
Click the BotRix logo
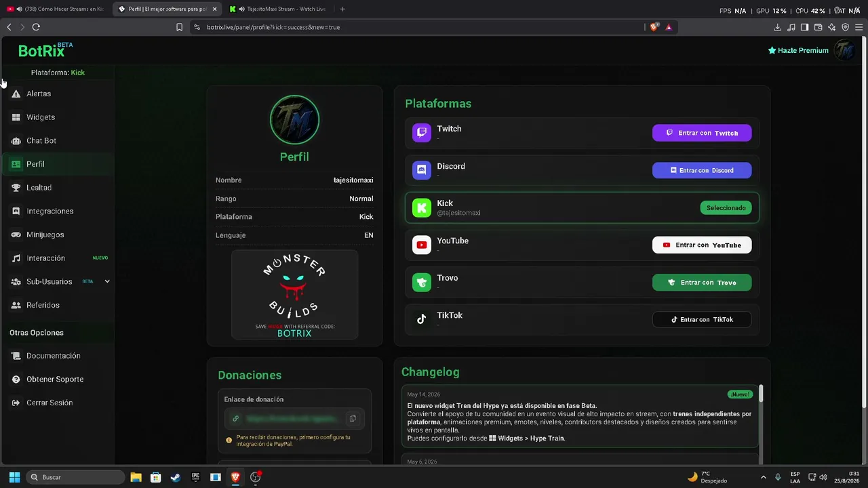coord(45,50)
